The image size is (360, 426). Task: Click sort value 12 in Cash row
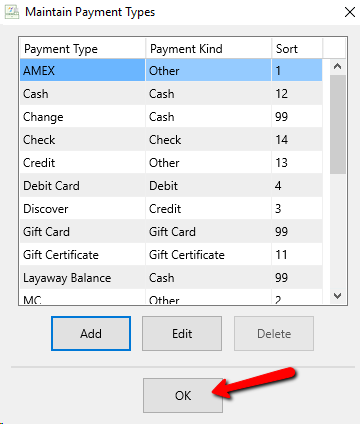click(x=297, y=94)
